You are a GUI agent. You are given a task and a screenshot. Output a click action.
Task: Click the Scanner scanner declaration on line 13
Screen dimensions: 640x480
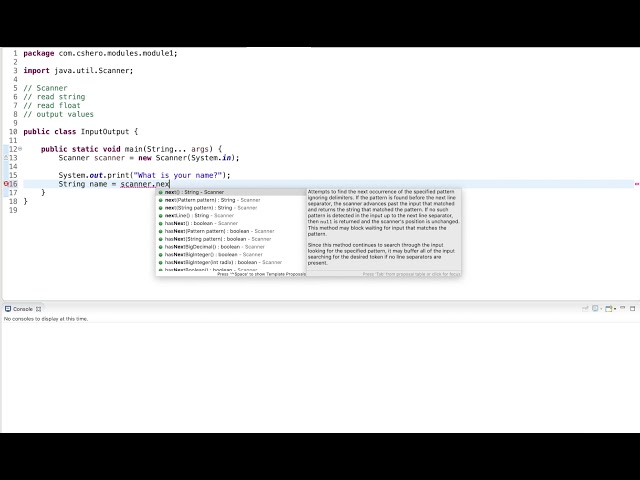[x=149, y=158]
